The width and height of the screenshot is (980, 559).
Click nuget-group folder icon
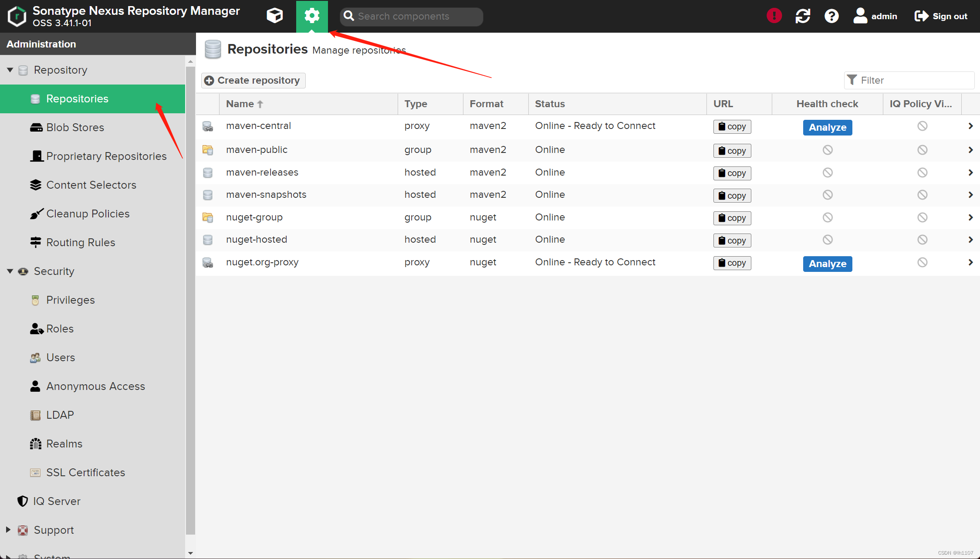[208, 217]
